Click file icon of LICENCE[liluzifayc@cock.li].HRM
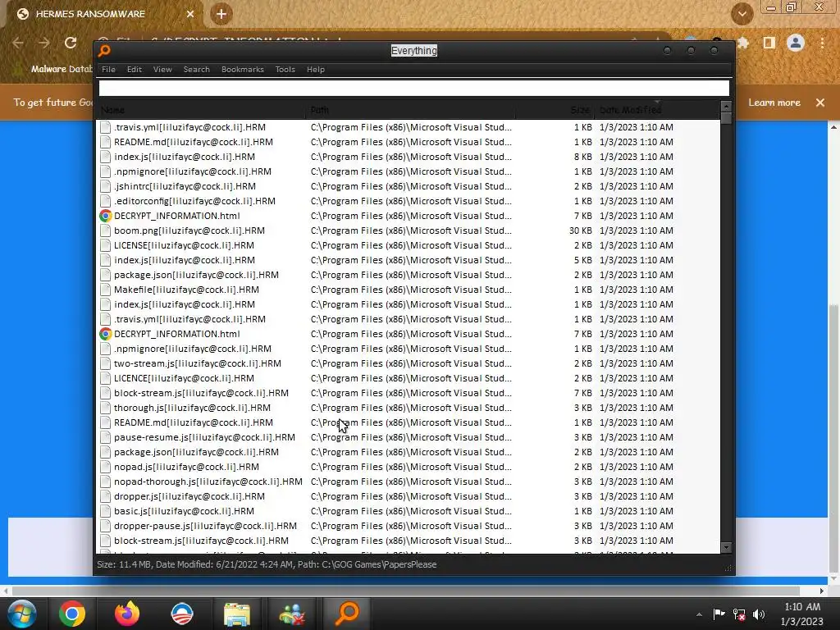 point(106,378)
